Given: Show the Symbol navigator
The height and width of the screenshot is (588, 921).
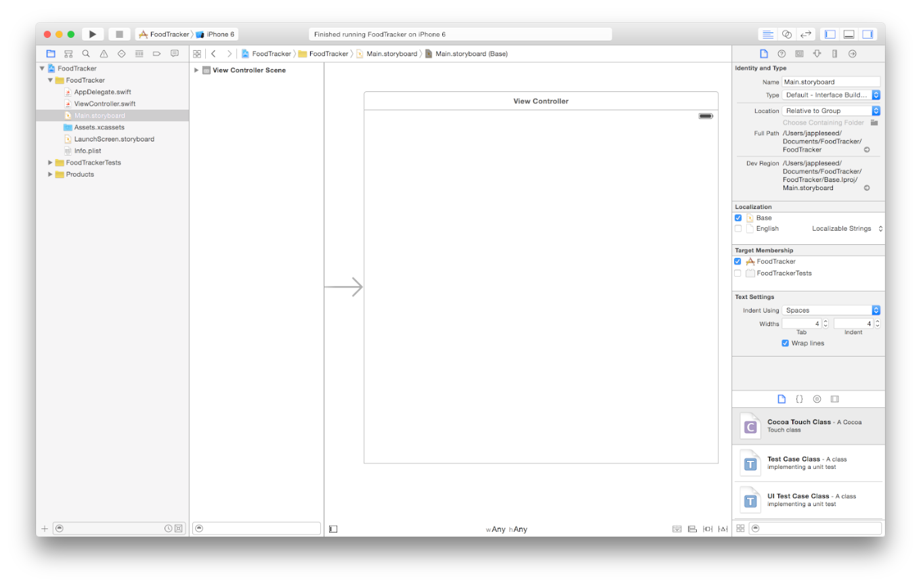Looking at the screenshot, I should [x=68, y=53].
